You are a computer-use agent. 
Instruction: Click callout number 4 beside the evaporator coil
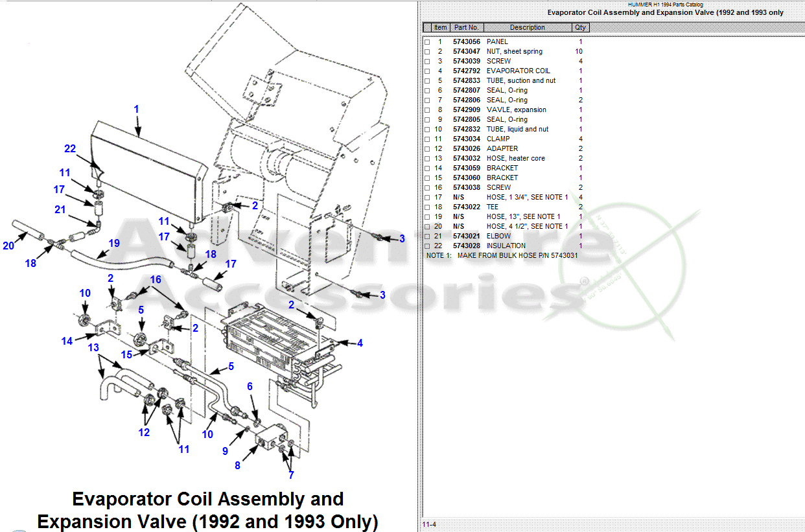360,343
